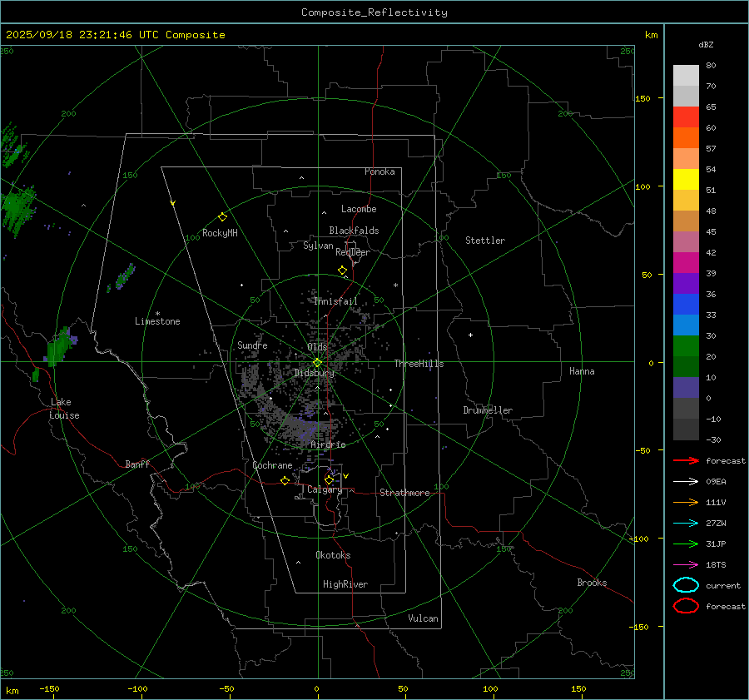Click the yellow diamond marker near RedDeer
The width and height of the screenshot is (749, 700).
pyautogui.click(x=342, y=271)
